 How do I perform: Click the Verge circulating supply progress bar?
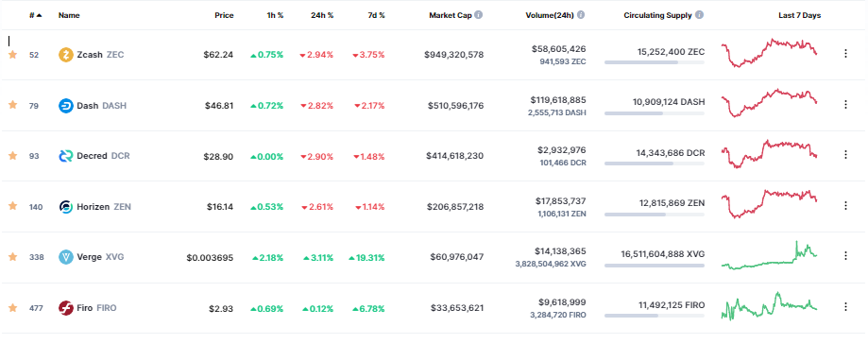click(655, 266)
